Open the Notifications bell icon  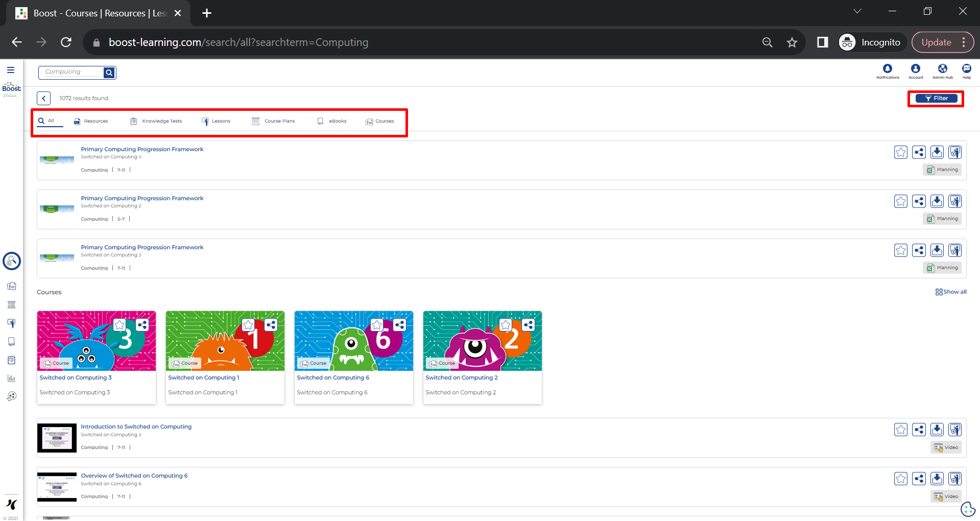pyautogui.click(x=888, y=69)
